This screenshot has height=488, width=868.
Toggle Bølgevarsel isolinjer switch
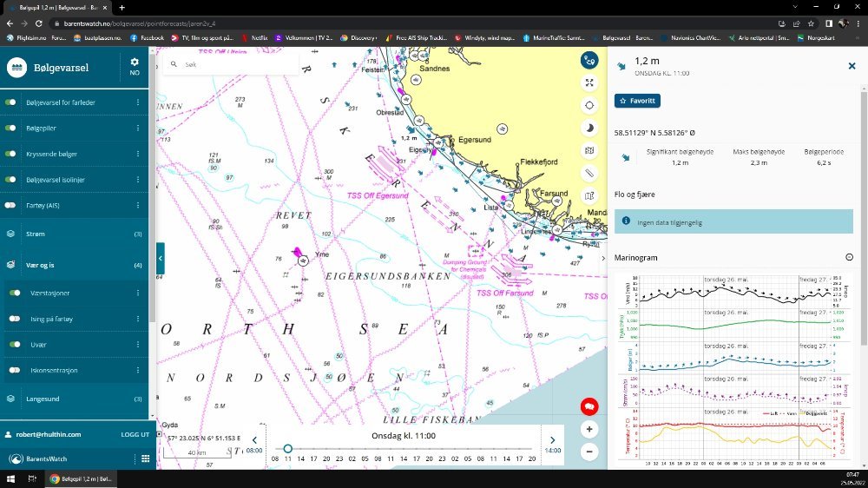(x=10, y=180)
